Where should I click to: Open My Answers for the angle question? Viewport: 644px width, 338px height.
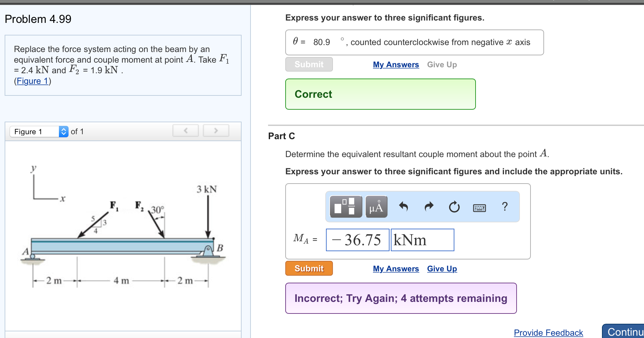(x=396, y=65)
